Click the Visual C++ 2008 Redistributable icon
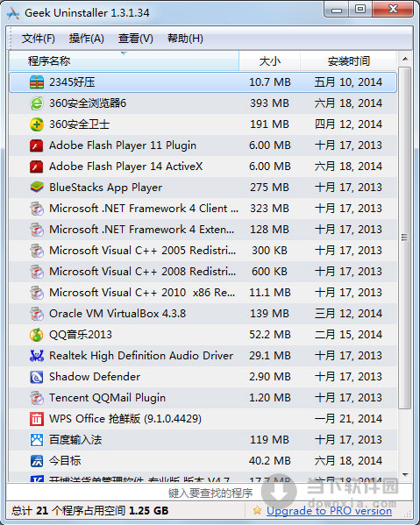420x525 pixels. point(37,272)
